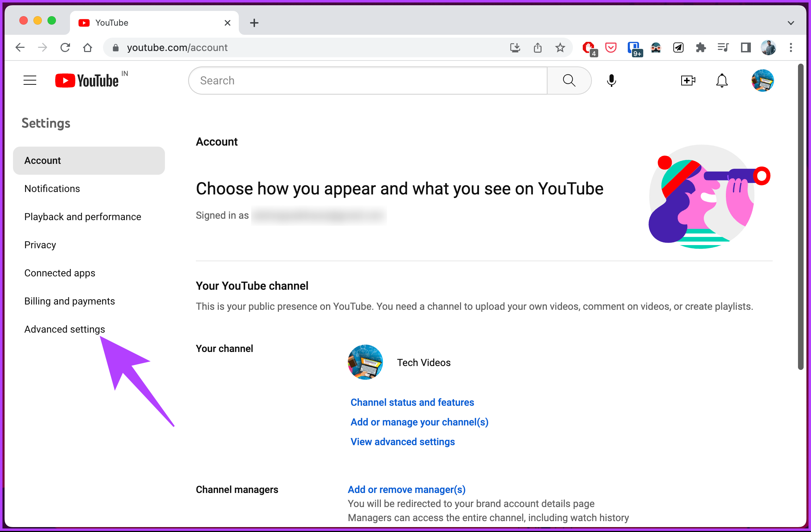
Task: Bookmark this page with the star
Action: click(x=560, y=47)
